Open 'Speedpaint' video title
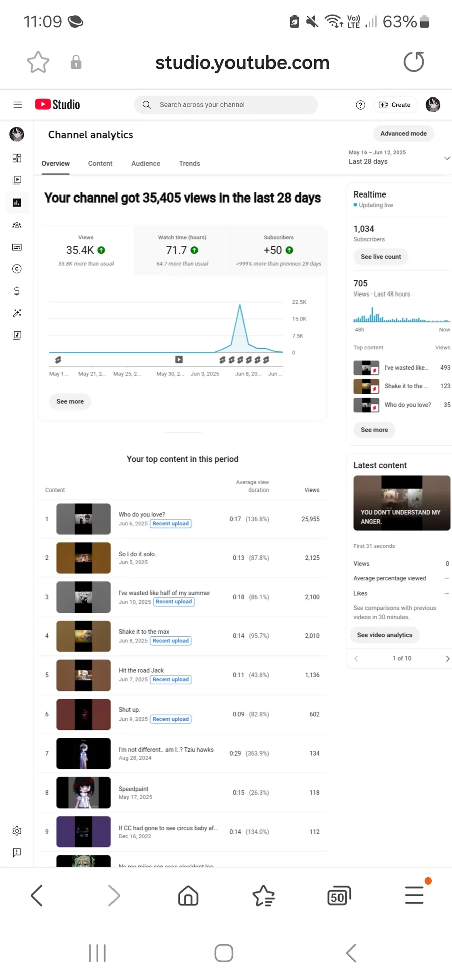Screen dimensions: 452x980 (133, 789)
